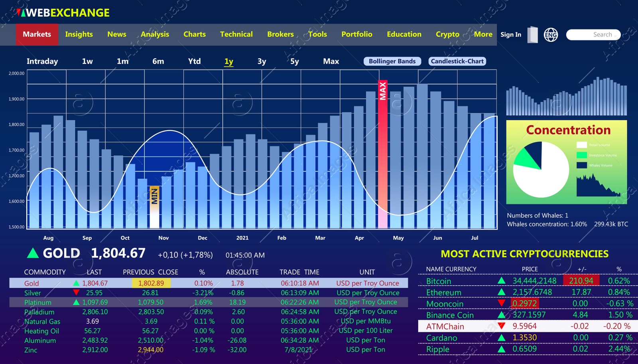Click the white Retail Volume legend swatch
638x364 pixels.
pyautogui.click(x=582, y=145)
